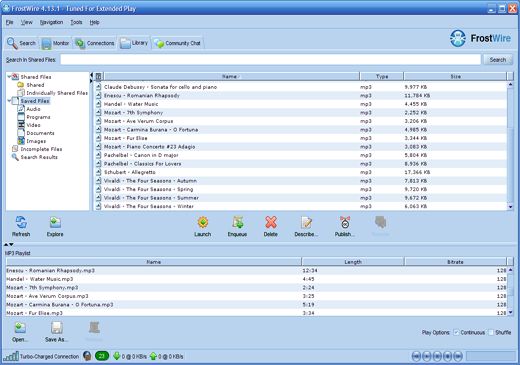Image resolution: width=520 pixels, height=365 pixels.
Task: Sort file list by Size column header
Action: pos(455,77)
